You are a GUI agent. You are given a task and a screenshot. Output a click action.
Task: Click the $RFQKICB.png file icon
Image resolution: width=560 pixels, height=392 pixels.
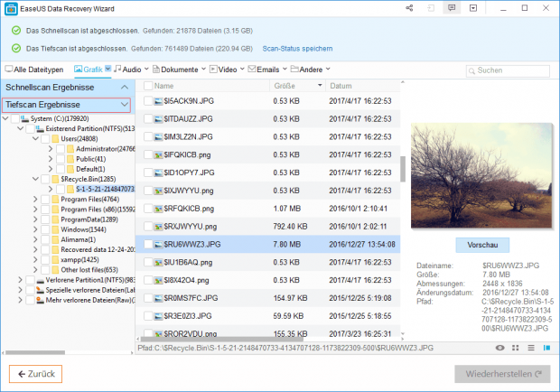coord(158,209)
